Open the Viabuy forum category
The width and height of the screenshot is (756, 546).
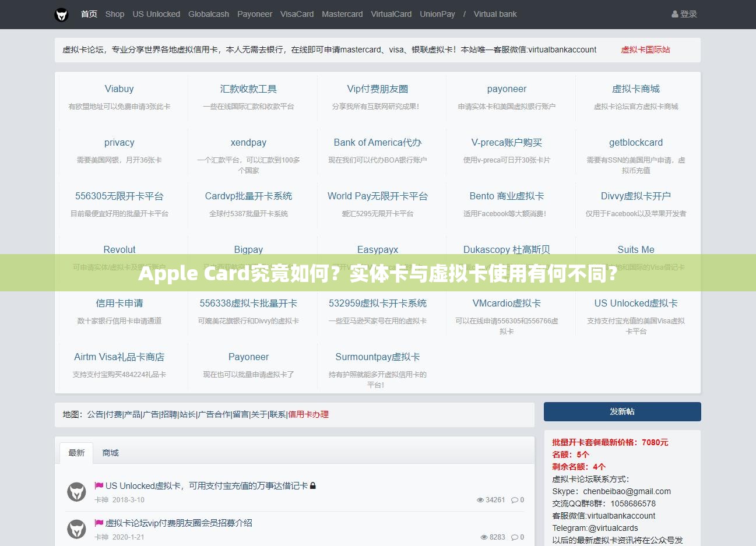(x=119, y=89)
